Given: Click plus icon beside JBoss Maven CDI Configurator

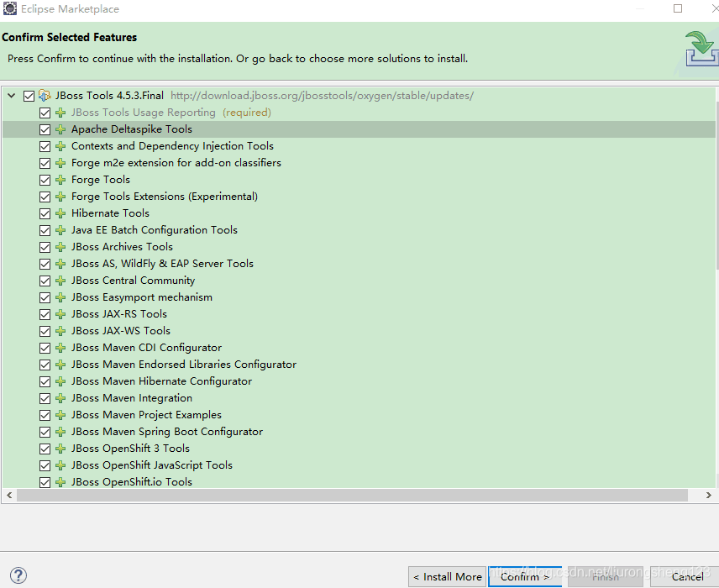Looking at the screenshot, I should [60, 348].
